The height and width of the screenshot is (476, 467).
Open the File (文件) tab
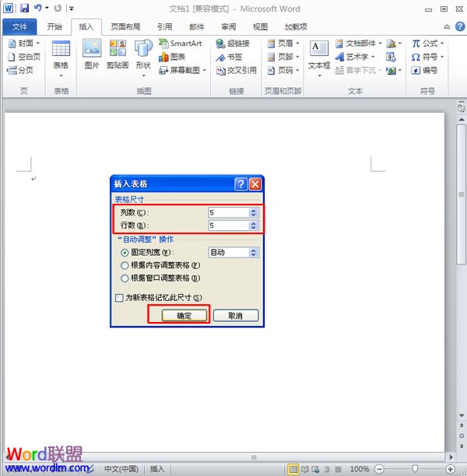tap(19, 26)
